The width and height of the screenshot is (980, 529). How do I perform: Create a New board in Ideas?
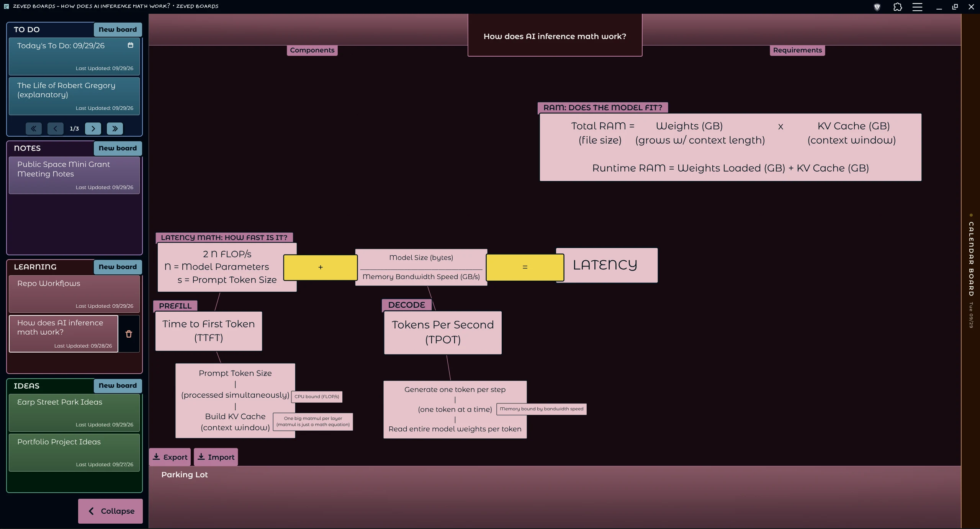pyautogui.click(x=118, y=385)
